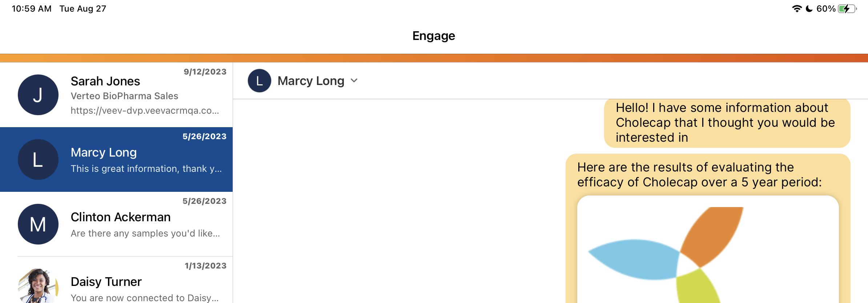Tap the status bar clock time
Image resolution: width=868 pixels, height=303 pixels.
[x=32, y=9]
